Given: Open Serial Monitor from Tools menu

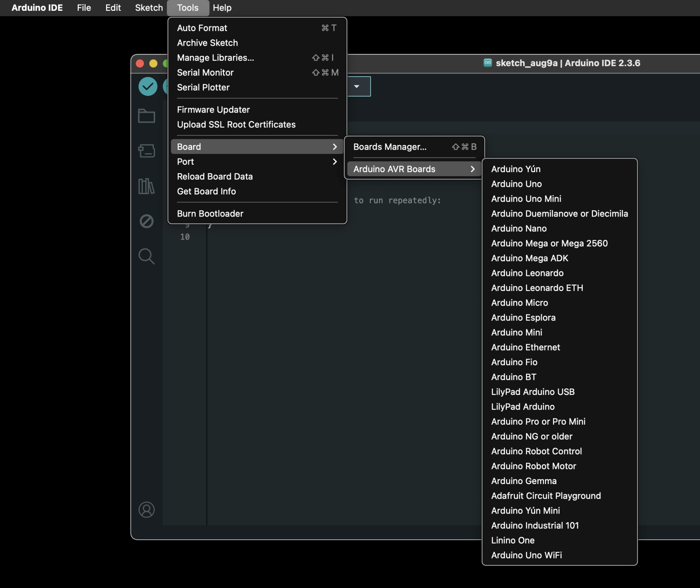Looking at the screenshot, I should [257, 72].
